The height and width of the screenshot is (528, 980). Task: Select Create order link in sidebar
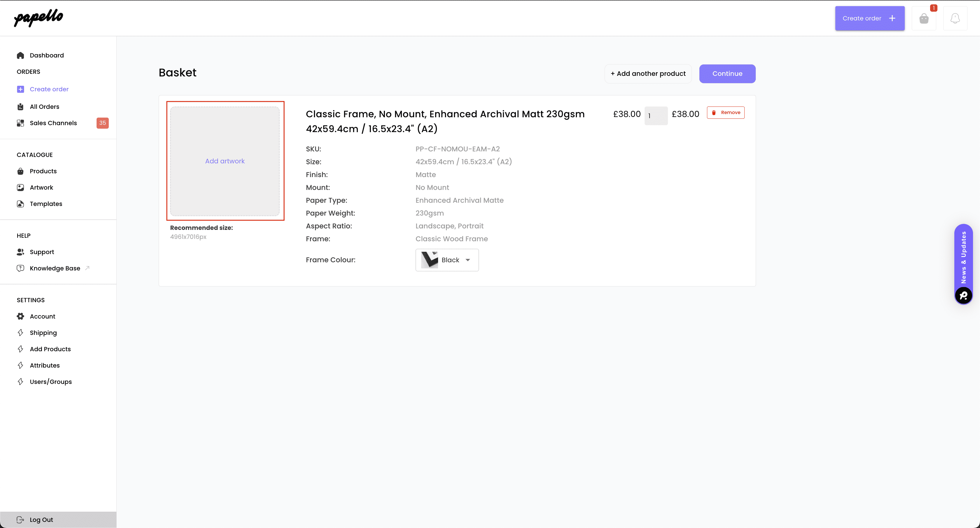coord(49,89)
